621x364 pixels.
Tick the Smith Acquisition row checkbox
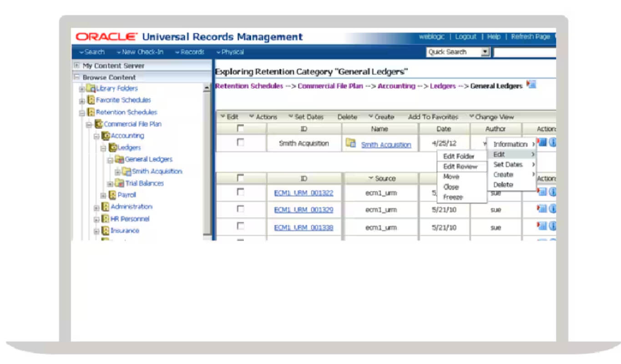(x=241, y=142)
